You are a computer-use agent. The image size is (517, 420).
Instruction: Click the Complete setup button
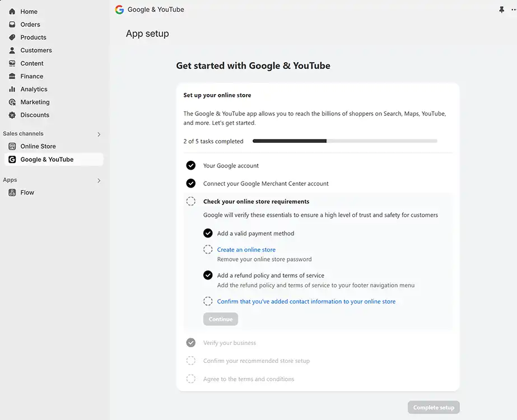coord(434,408)
